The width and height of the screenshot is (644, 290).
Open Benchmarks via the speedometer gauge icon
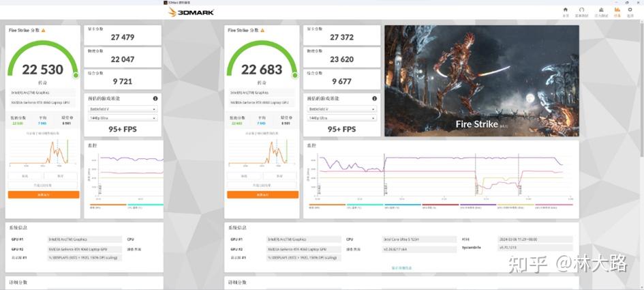pos(581,10)
